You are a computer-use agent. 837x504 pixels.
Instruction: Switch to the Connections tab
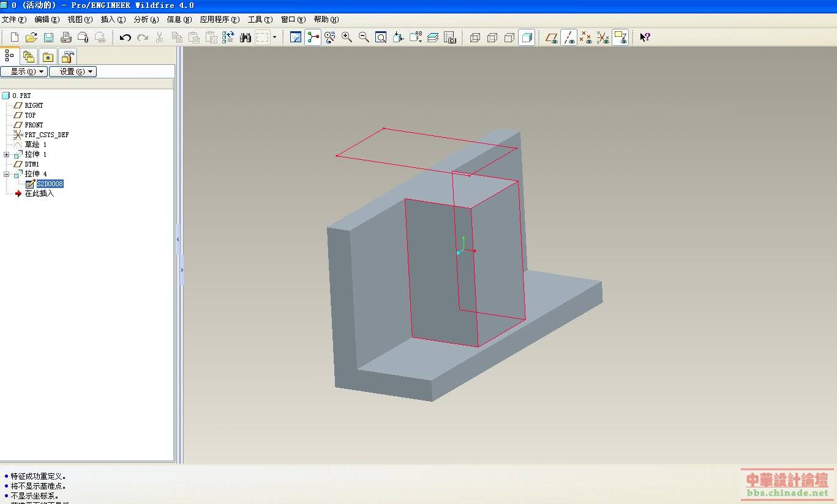tap(68, 57)
